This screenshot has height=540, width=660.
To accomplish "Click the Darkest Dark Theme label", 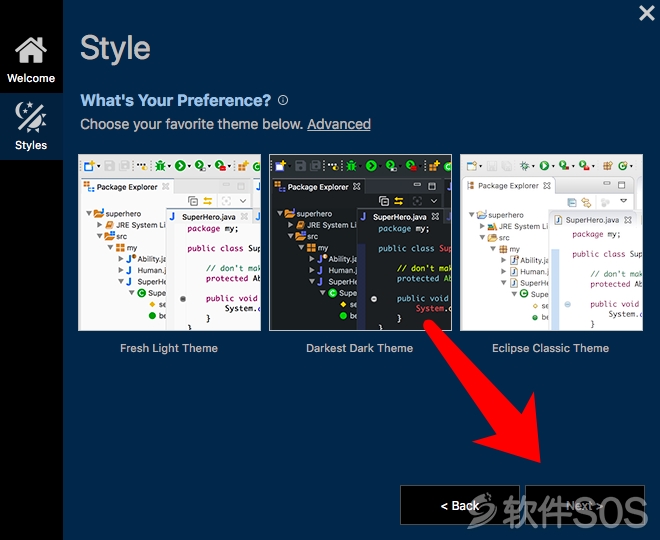I will [359, 348].
